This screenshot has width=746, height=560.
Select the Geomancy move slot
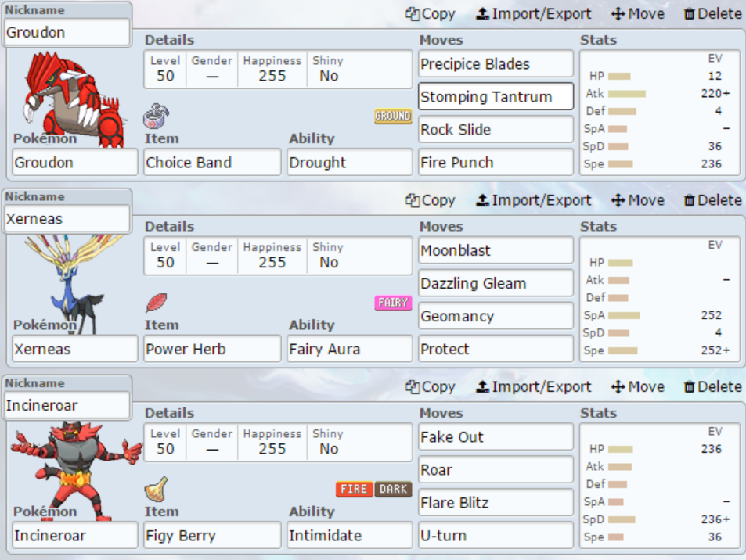pyautogui.click(x=496, y=316)
